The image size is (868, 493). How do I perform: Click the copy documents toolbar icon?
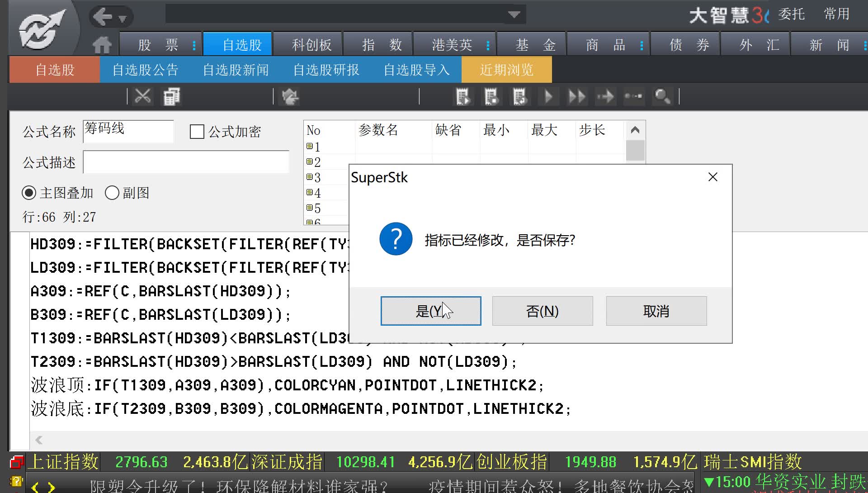(x=172, y=96)
